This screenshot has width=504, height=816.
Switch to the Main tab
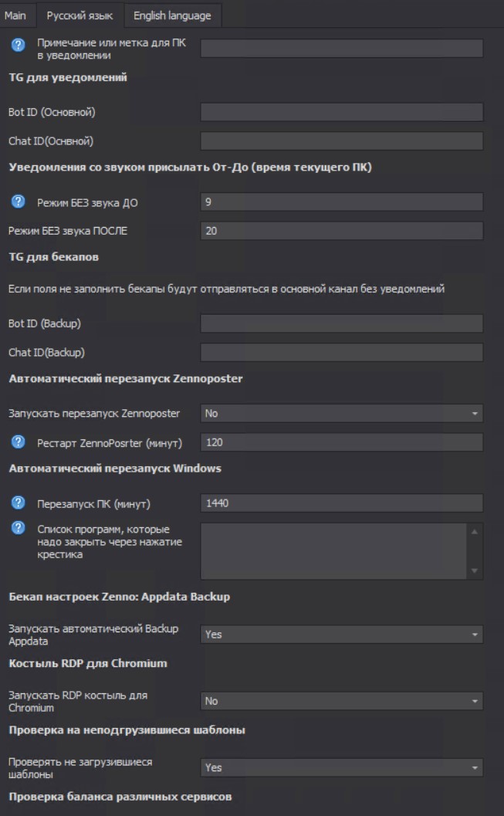[x=16, y=15]
